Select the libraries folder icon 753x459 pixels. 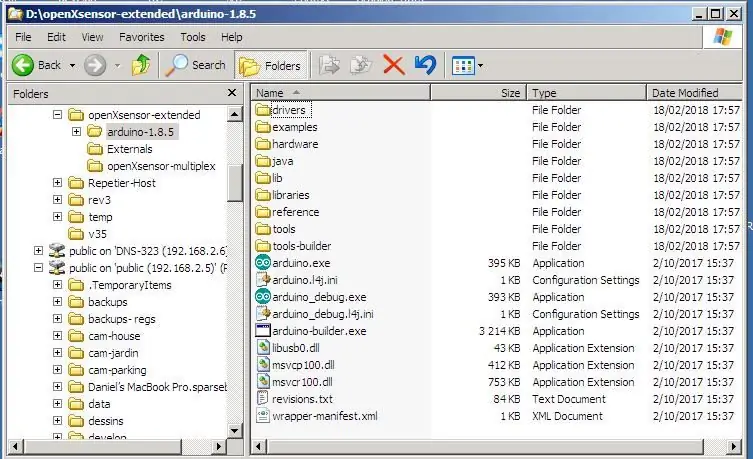(263, 195)
